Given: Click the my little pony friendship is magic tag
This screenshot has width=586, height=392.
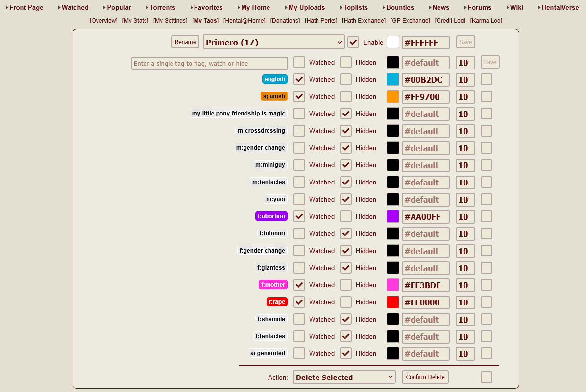Looking at the screenshot, I should (x=238, y=114).
